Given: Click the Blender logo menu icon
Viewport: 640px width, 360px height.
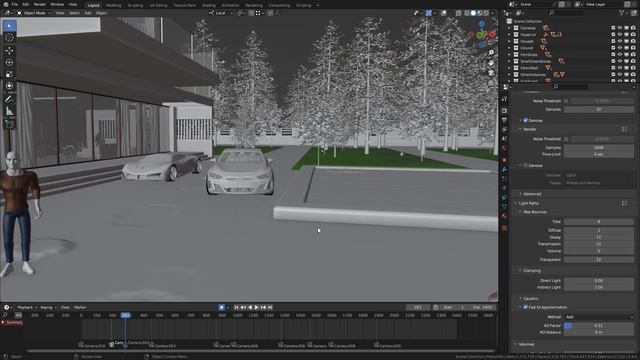Looking at the screenshot, I should pos(6,4).
